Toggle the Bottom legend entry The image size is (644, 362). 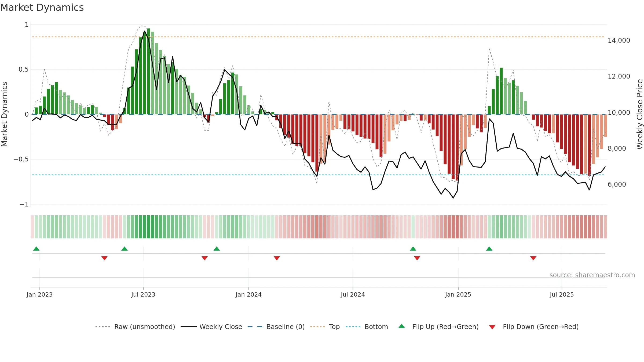367,327
